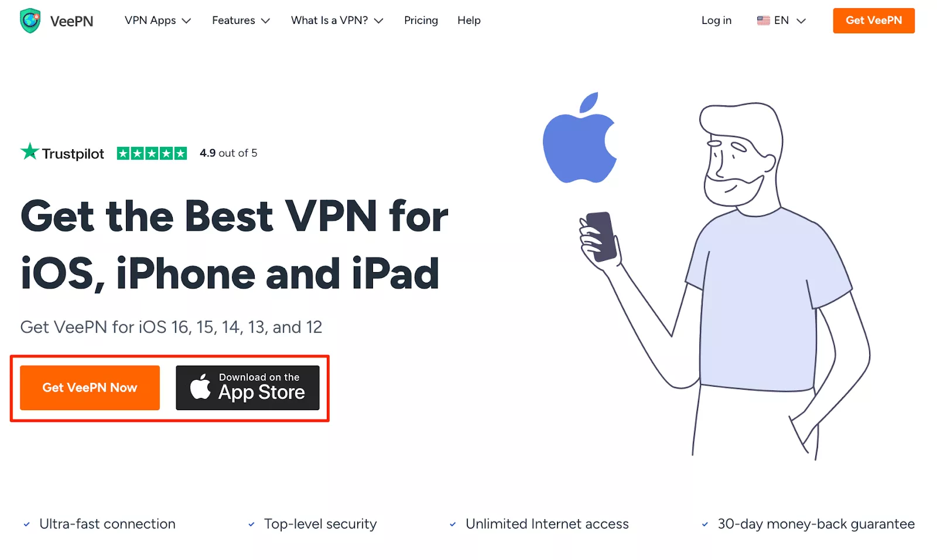Click the white Apple icon on App Store badge
The width and height of the screenshot is (937, 560).
tap(200, 387)
